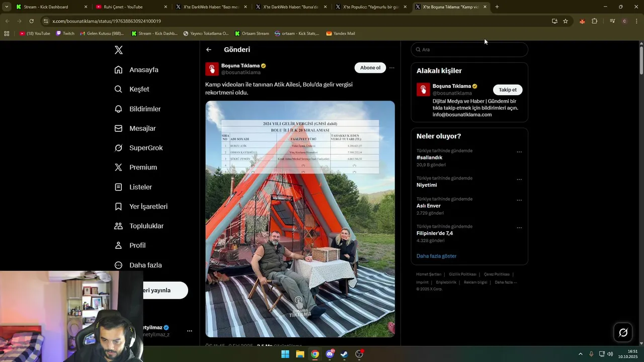
Task: Open browser extensions puzzle icon
Action: coord(595,21)
